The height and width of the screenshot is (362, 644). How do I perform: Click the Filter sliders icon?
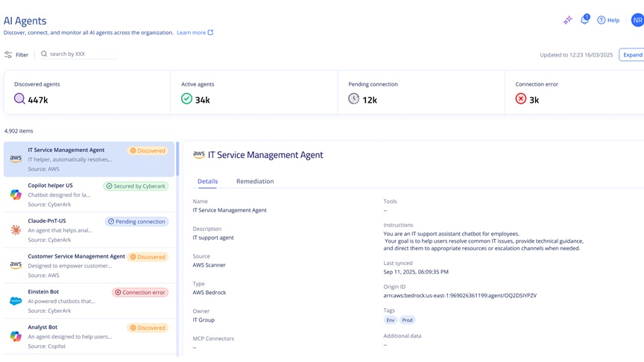pyautogui.click(x=8, y=54)
